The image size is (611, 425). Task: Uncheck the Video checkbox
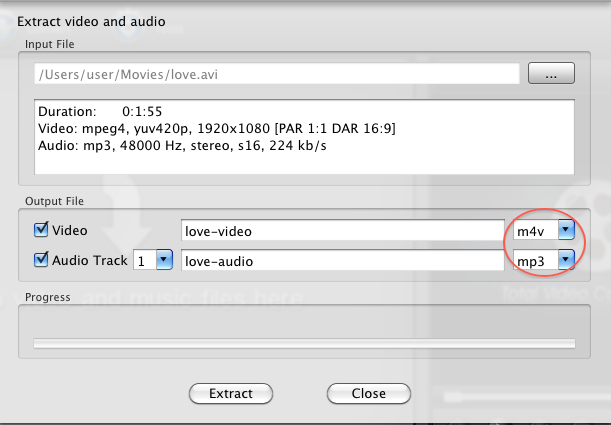[41, 230]
